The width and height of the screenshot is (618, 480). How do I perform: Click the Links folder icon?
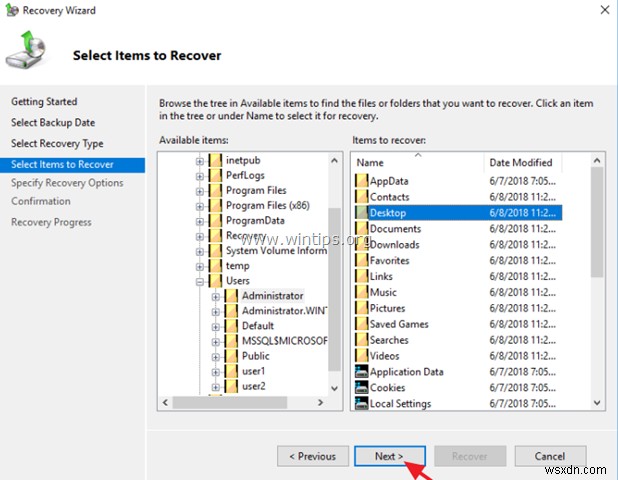point(361,276)
